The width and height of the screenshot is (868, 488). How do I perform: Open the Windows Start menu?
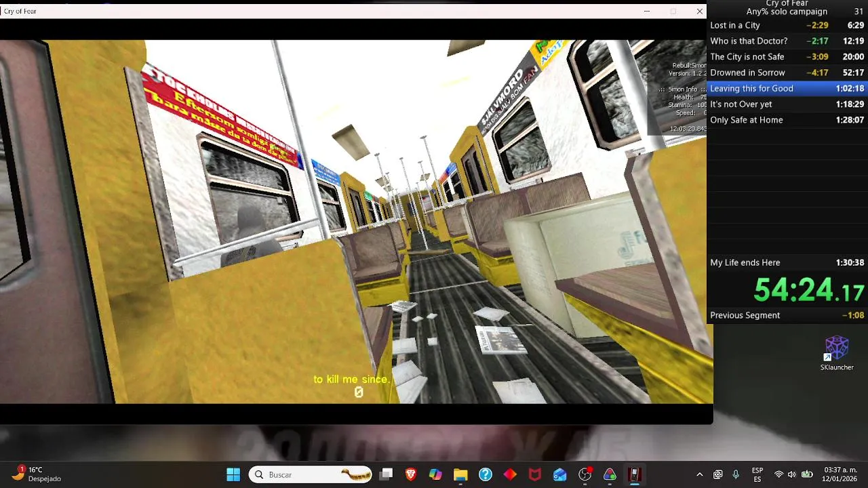pyautogui.click(x=233, y=474)
